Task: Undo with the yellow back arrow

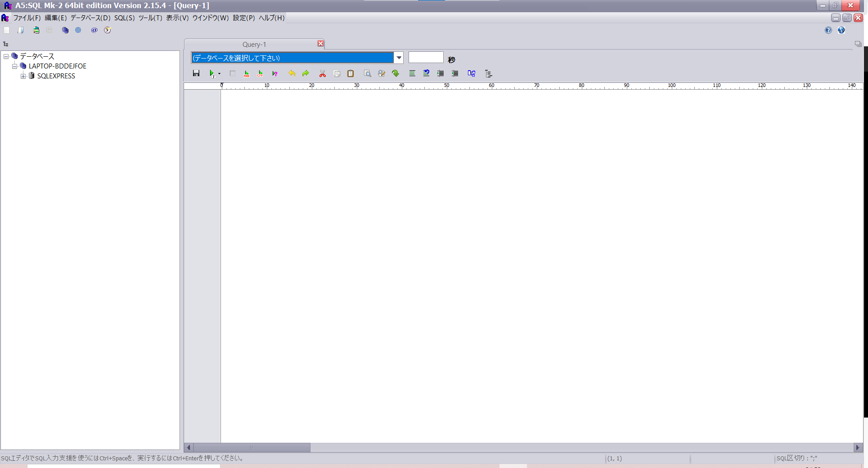Action: tap(292, 73)
